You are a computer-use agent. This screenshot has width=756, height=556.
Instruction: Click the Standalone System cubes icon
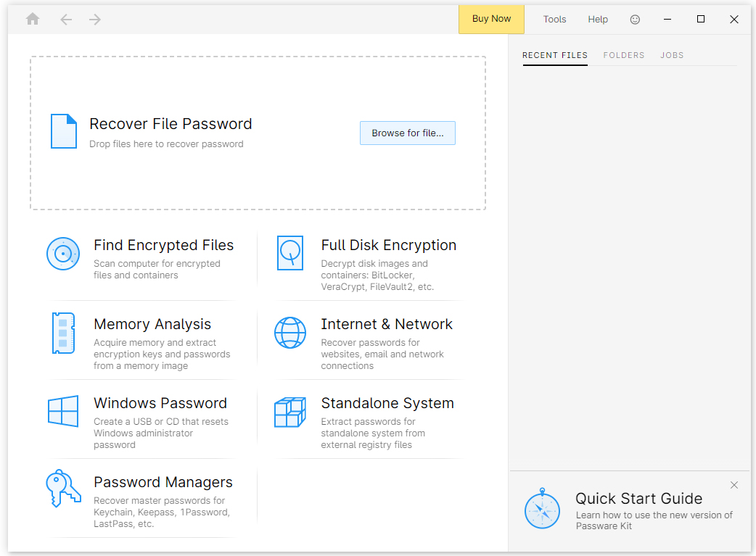[x=290, y=412]
